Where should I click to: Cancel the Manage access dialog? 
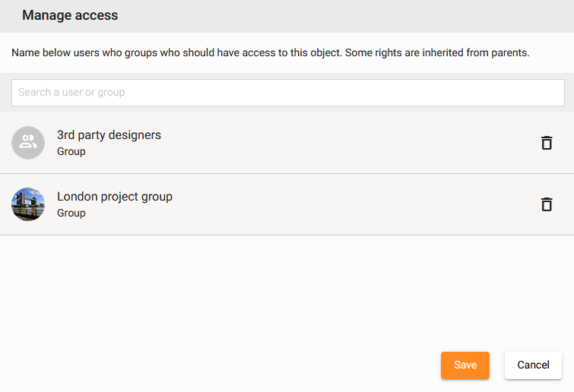(x=533, y=365)
